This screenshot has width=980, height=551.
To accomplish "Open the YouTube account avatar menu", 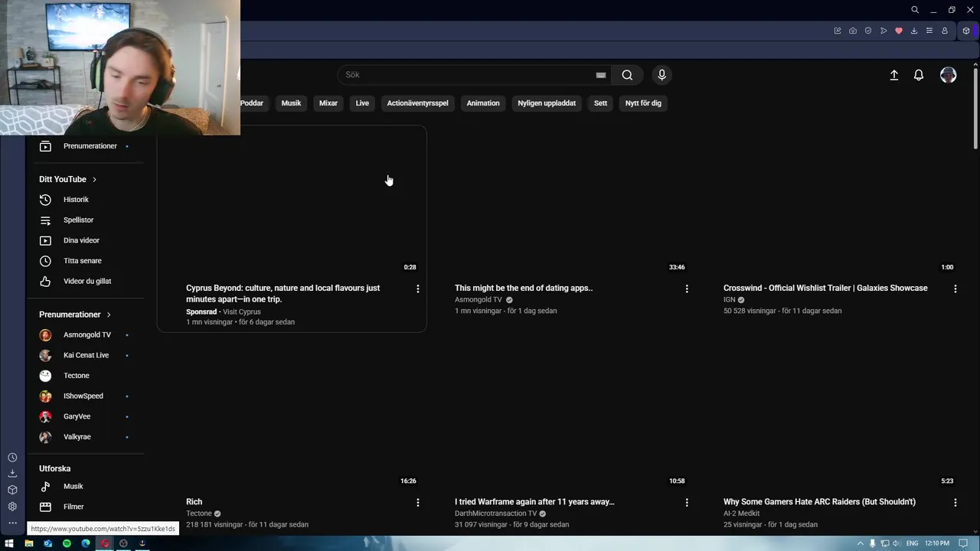I will pyautogui.click(x=949, y=75).
